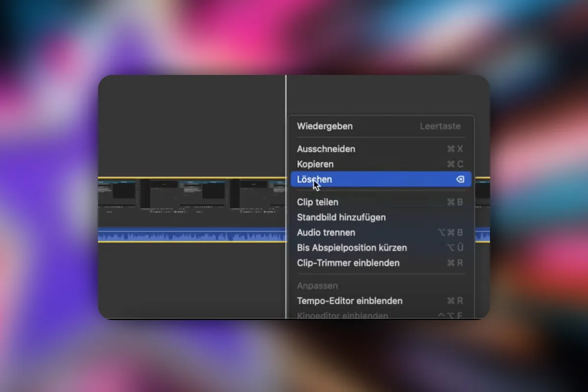Open Clip-Trimmer einblenden
Image resolution: width=588 pixels, height=392 pixels.
[x=381, y=263]
